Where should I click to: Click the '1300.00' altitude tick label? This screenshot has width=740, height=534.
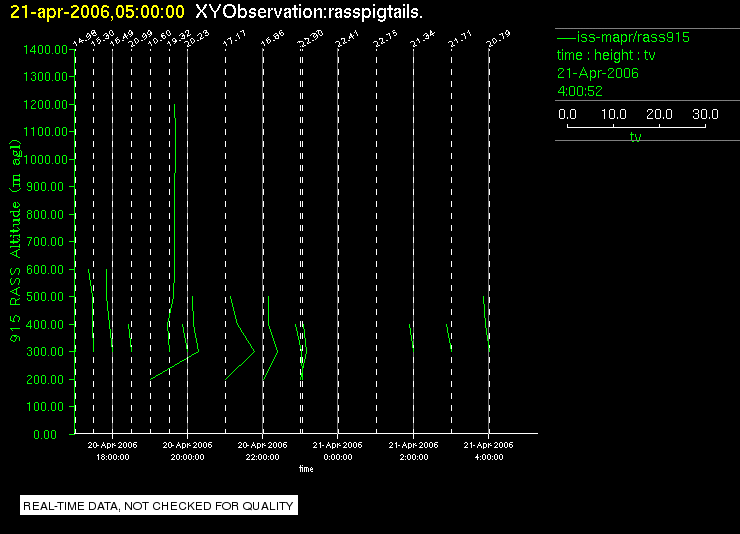tap(45, 76)
